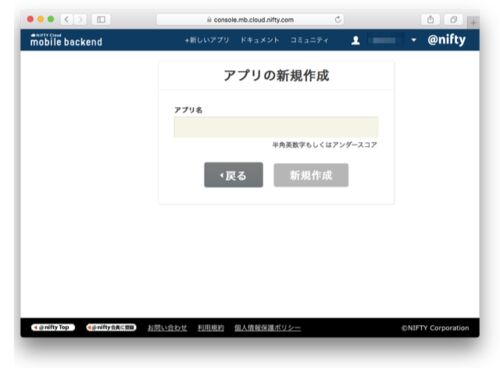
Task: Add a new tab with the plus button
Action: click(x=473, y=23)
